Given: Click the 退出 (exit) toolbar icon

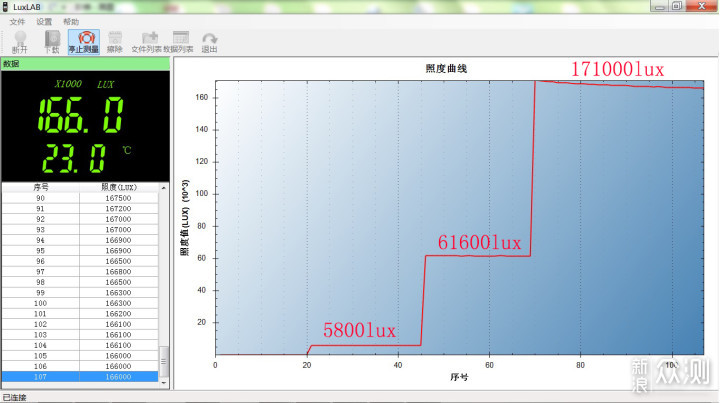Looking at the screenshot, I should tap(209, 42).
